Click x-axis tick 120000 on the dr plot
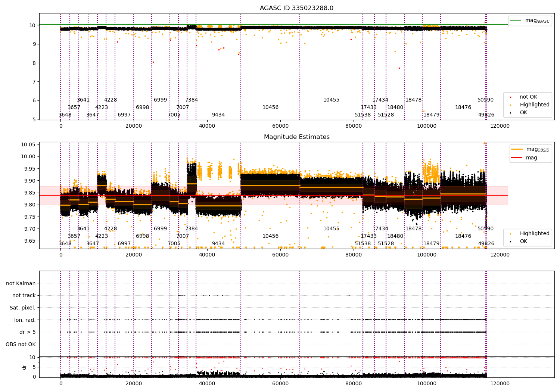The height and width of the screenshot is (392, 560). (500, 383)
